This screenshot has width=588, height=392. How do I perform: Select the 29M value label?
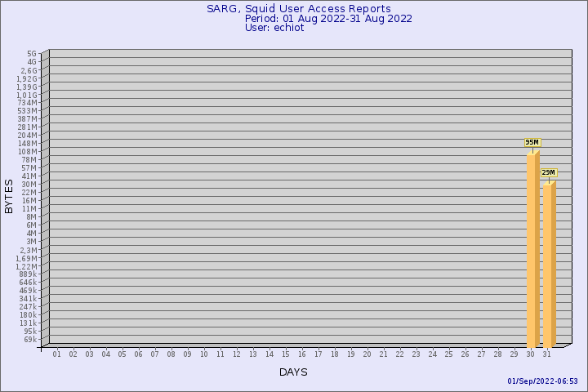point(549,172)
